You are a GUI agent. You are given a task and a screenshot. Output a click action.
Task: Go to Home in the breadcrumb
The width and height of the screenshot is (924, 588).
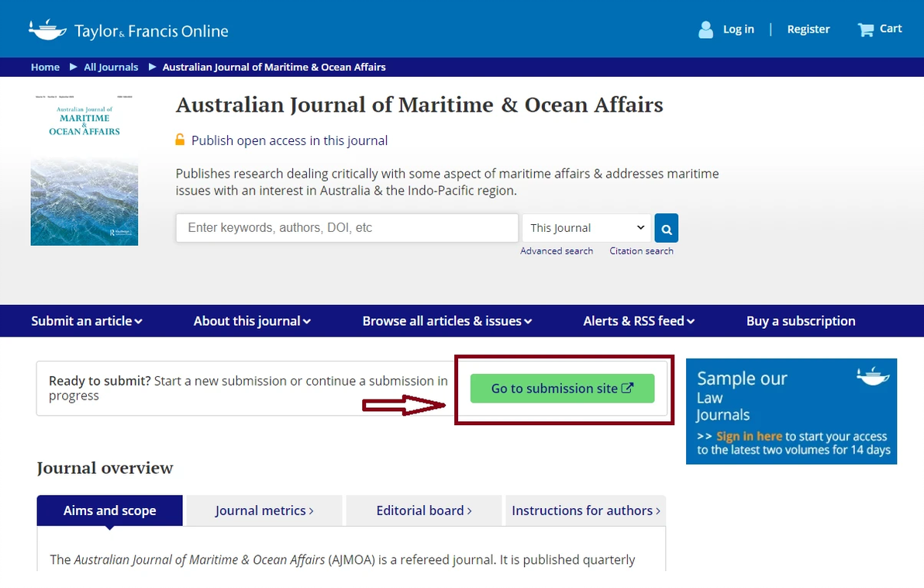46,67
